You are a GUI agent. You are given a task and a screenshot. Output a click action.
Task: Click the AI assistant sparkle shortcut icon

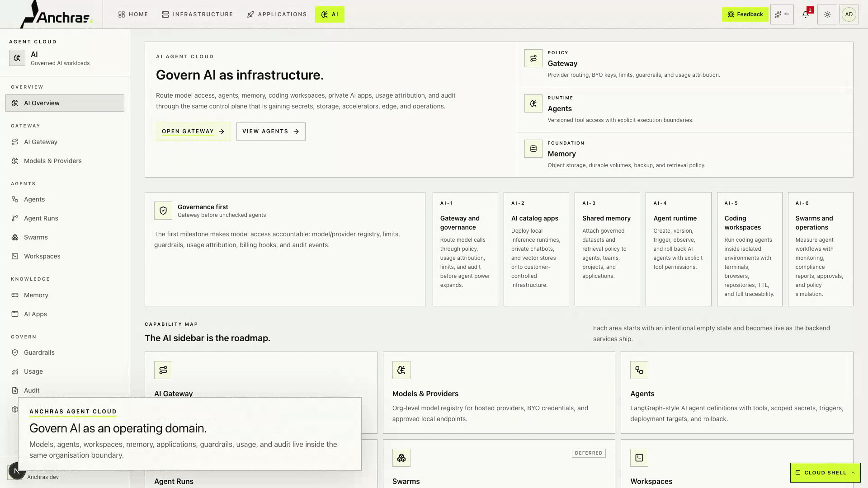(782, 14)
